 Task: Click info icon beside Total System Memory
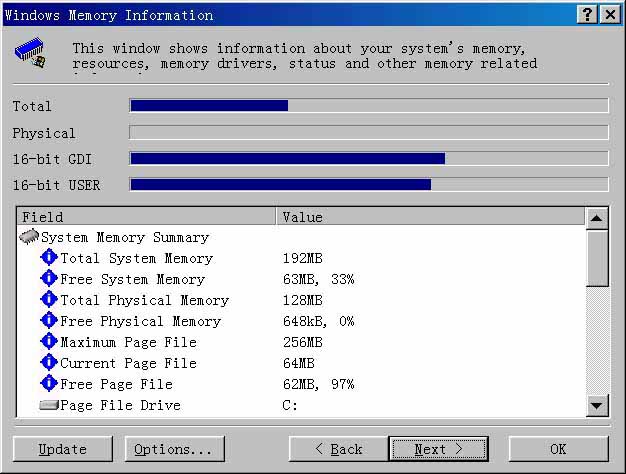pos(49,258)
